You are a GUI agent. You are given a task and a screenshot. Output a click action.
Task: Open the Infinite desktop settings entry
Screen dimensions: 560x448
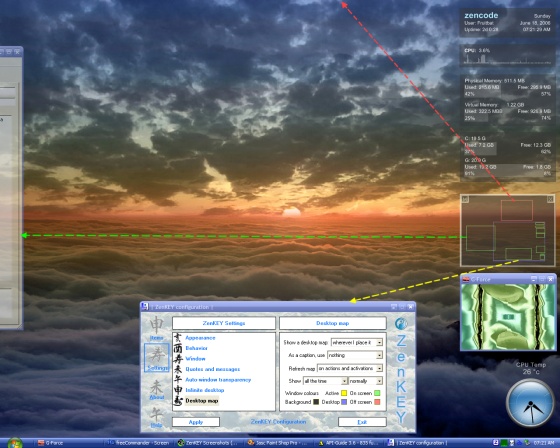[x=205, y=390]
